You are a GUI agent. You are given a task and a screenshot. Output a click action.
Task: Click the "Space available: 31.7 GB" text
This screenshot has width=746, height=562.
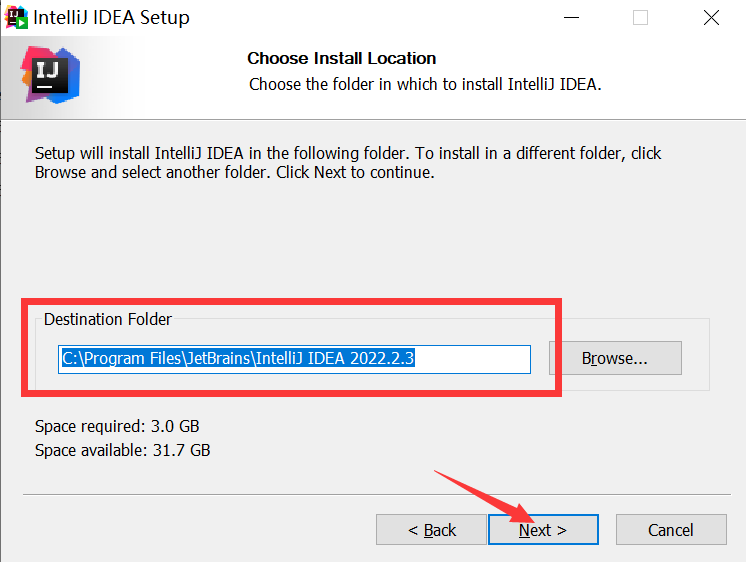tap(122, 450)
